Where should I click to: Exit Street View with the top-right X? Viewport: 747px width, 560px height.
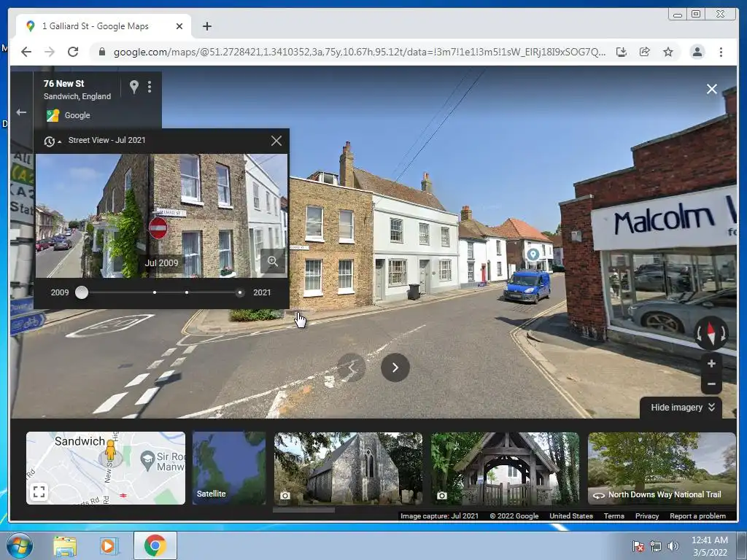[712, 89]
